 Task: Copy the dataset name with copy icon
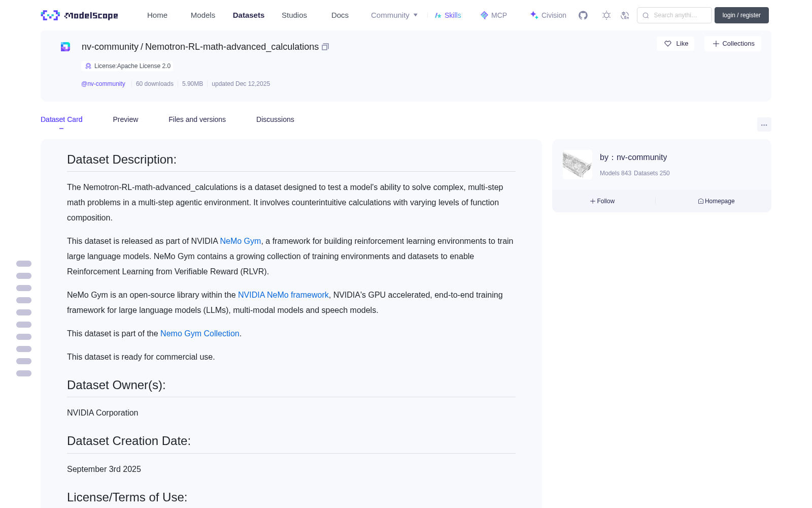pos(325,47)
